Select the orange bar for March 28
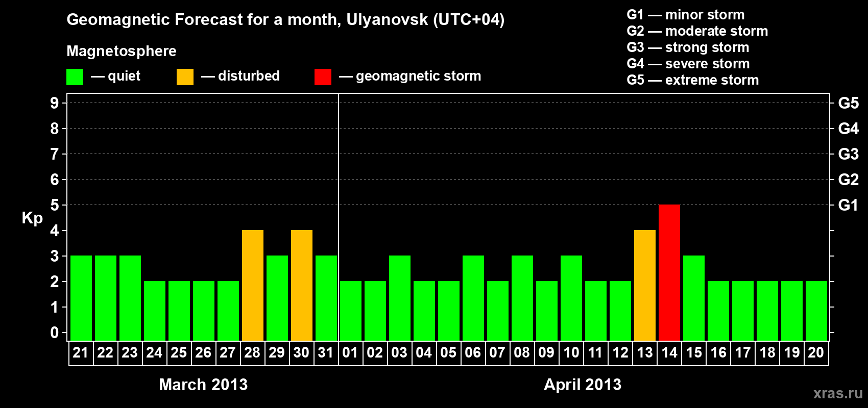The image size is (868, 408). point(253,285)
